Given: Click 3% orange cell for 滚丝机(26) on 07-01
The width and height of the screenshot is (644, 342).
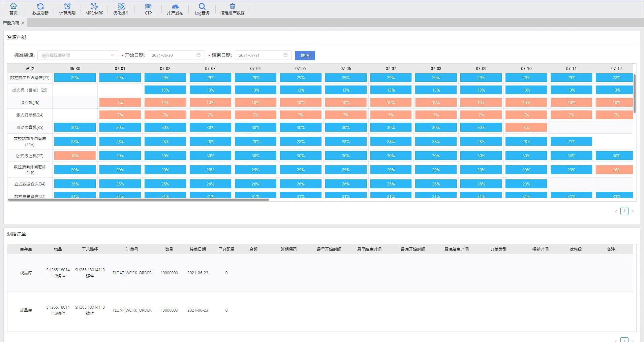Looking at the screenshot, I should 120,103.
